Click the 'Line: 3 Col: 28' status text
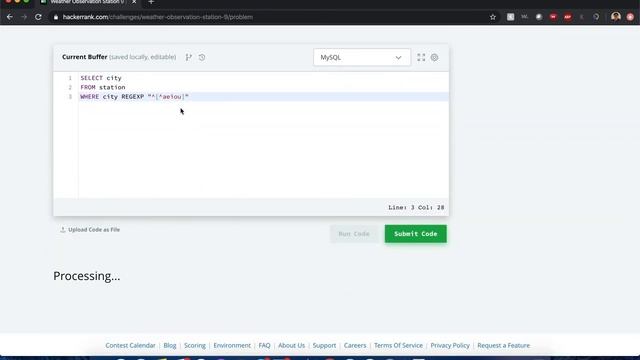Screen dimensions: 640x360 416,207
